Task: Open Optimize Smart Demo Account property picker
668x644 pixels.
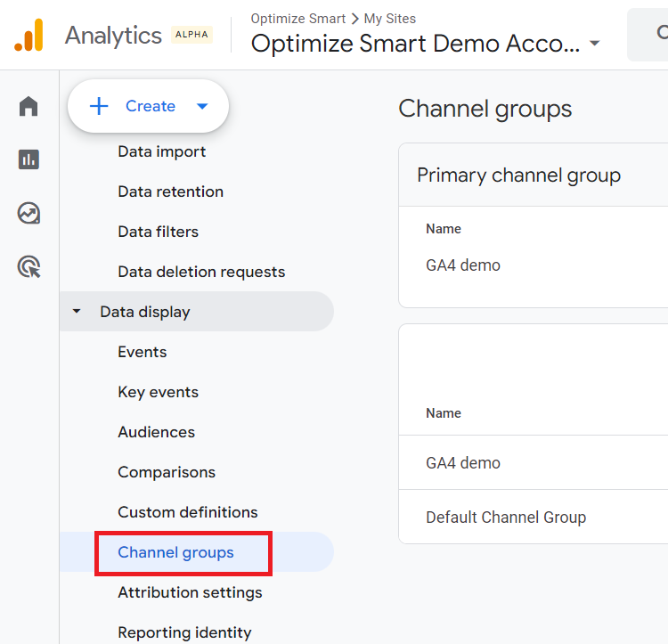Action: click(x=425, y=43)
